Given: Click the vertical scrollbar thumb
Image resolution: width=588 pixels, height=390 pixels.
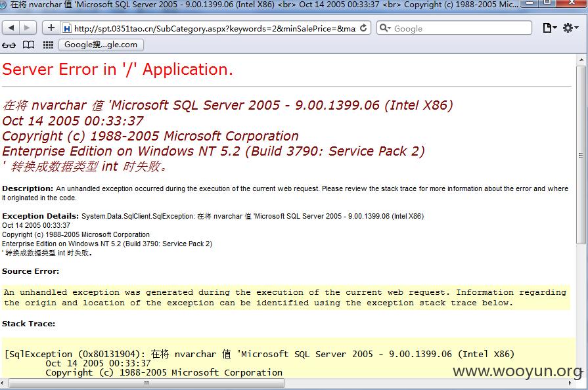Looking at the screenshot, I should click(x=581, y=155).
